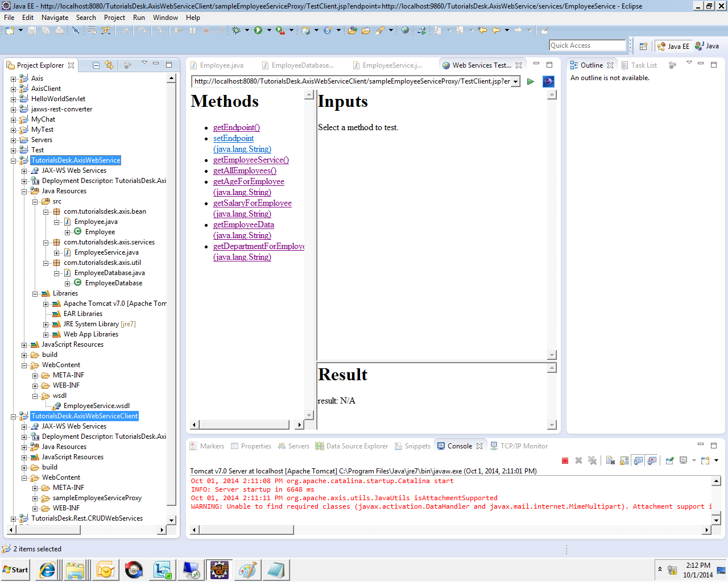Open the Search menu
This screenshot has width=728, height=582.
86,18
